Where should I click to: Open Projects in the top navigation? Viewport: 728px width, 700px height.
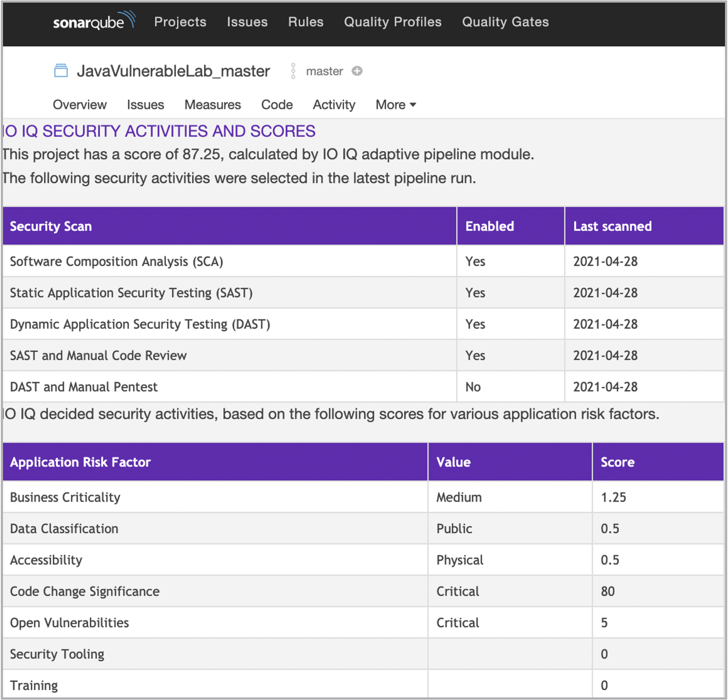coord(180,22)
